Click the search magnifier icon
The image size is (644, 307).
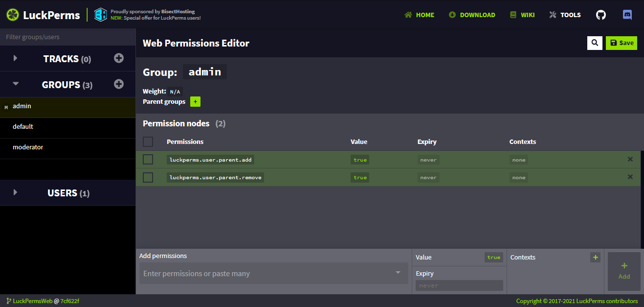click(x=595, y=43)
